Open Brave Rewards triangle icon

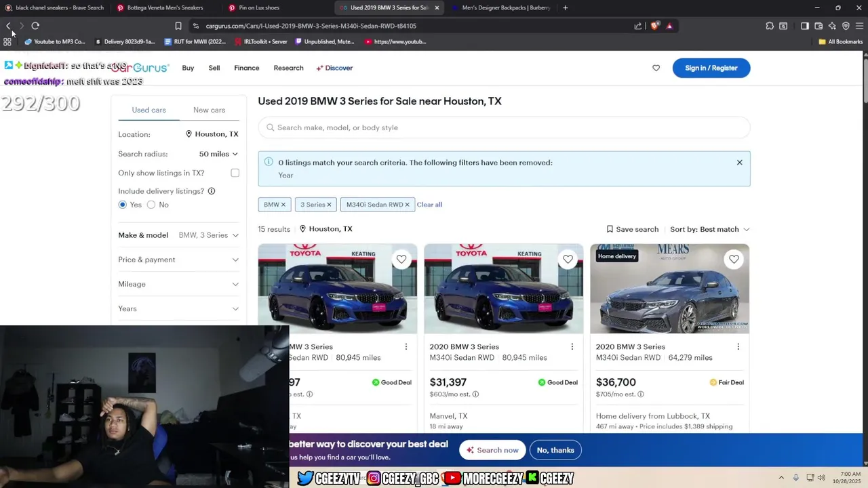click(x=669, y=26)
